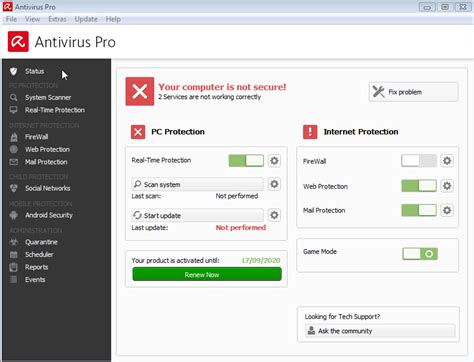Open Web Protection settings gear
This screenshot has height=362, width=474.
point(447,186)
